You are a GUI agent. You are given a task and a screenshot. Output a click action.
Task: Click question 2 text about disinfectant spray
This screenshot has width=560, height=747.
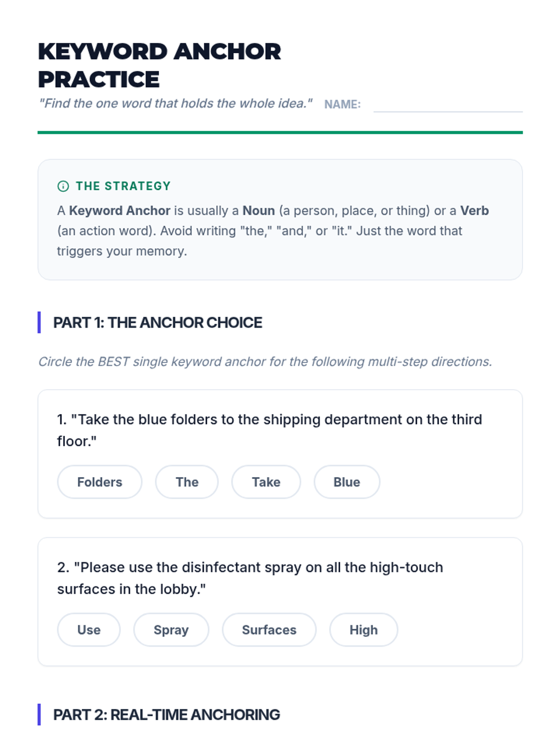point(250,578)
